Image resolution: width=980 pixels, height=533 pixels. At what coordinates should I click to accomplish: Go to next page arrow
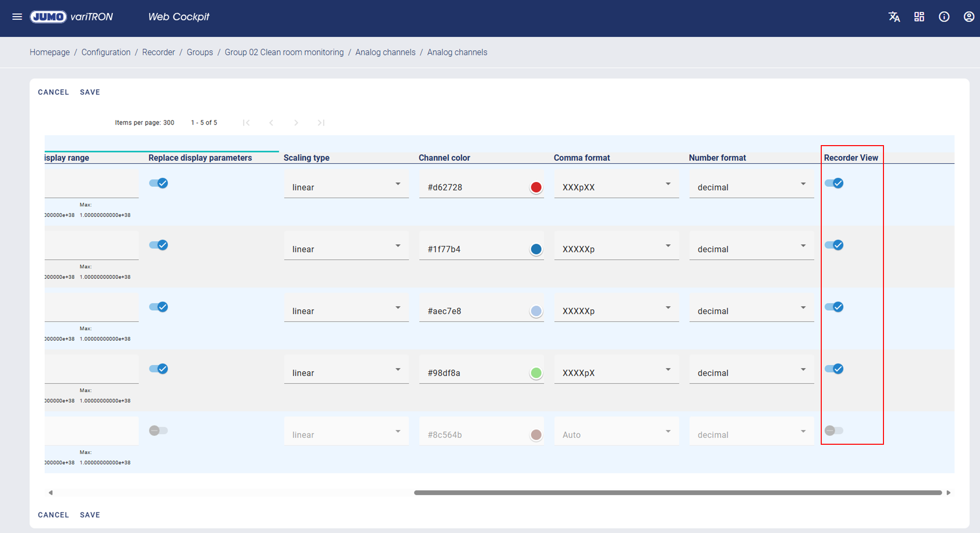(x=296, y=123)
